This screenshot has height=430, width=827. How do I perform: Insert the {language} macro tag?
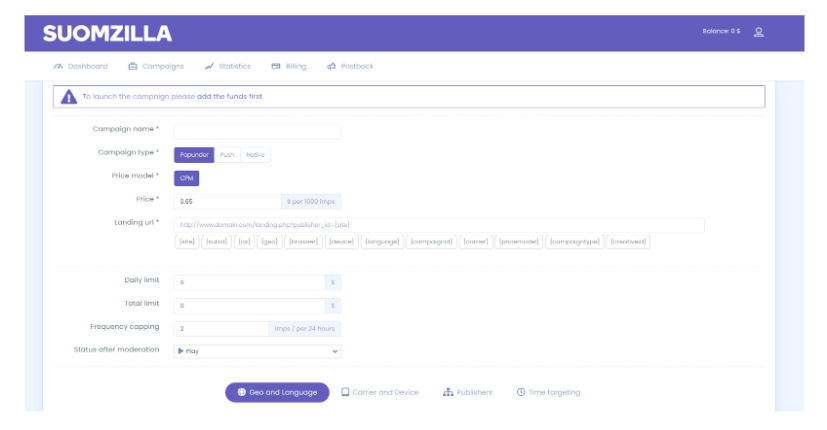click(382, 242)
